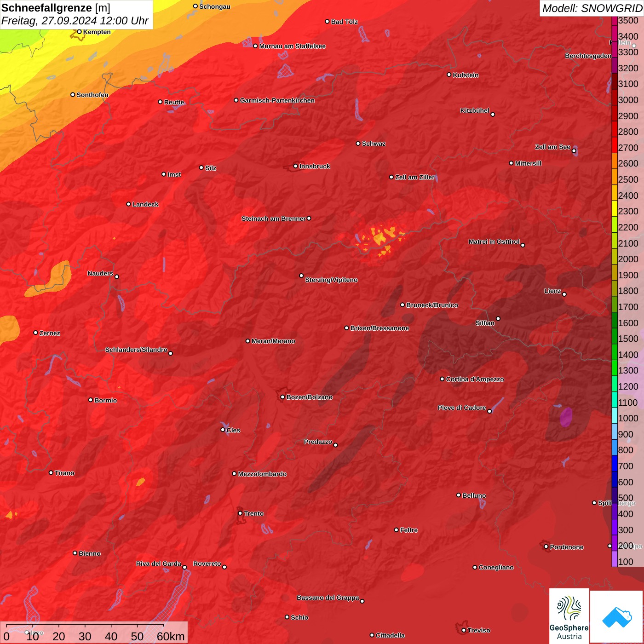
Task: Click the Innsbruck city marker
Action: pyautogui.click(x=296, y=166)
